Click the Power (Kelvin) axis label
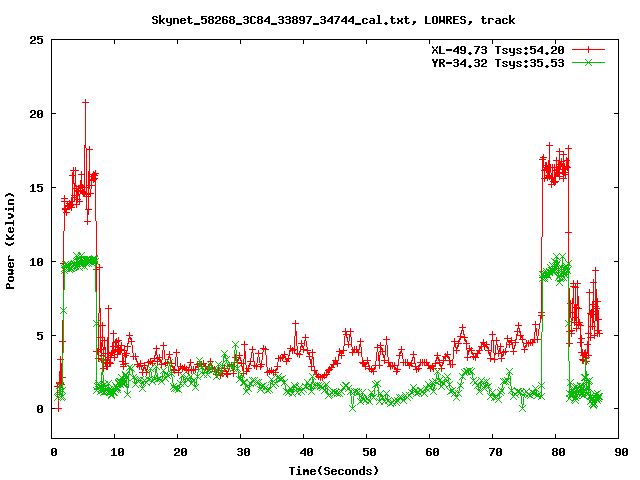640x480 pixels. pos(10,240)
